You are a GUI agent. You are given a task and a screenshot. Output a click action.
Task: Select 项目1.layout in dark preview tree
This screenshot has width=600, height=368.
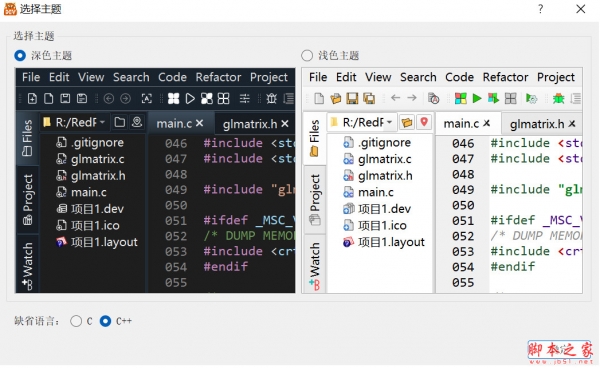point(97,242)
